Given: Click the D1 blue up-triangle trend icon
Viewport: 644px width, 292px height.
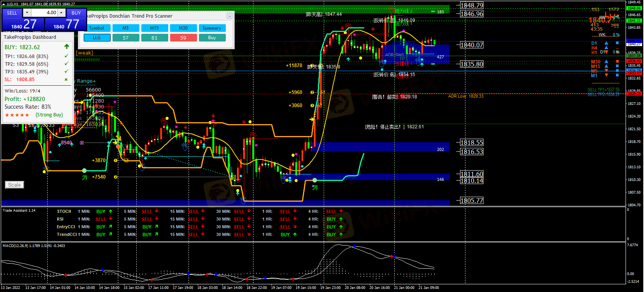Looking at the screenshot, I should click(x=606, y=43).
